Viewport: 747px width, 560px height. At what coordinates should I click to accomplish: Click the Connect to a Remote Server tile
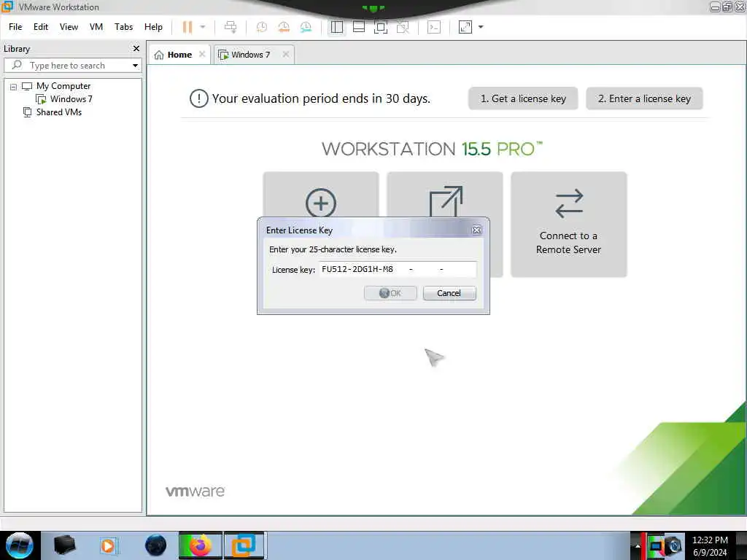[x=569, y=225]
